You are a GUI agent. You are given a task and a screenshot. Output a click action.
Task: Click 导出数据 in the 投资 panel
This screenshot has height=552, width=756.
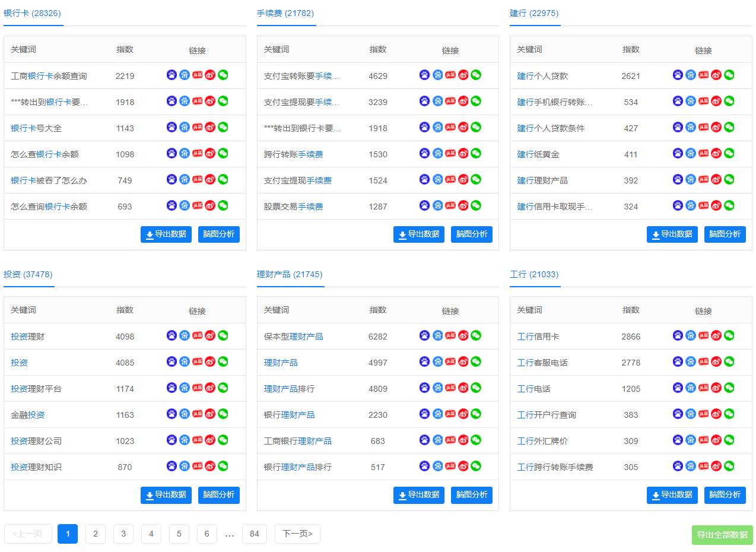[166, 495]
